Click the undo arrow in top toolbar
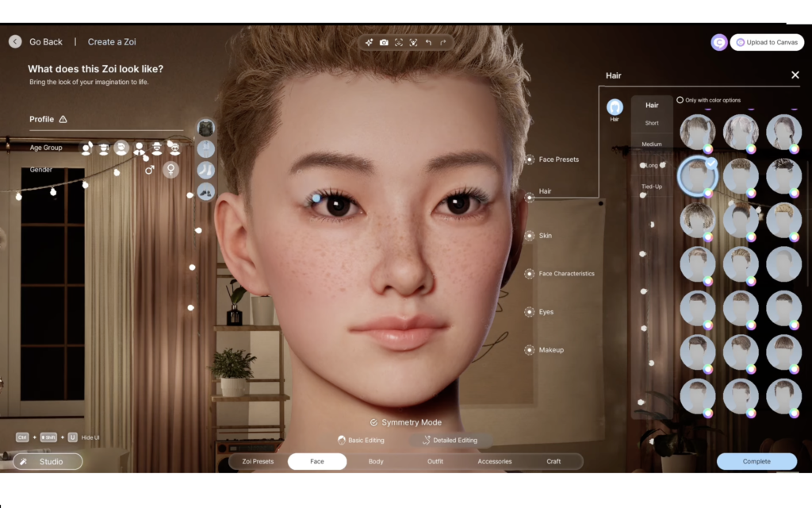Viewport: 812px width, 508px height. (x=428, y=42)
